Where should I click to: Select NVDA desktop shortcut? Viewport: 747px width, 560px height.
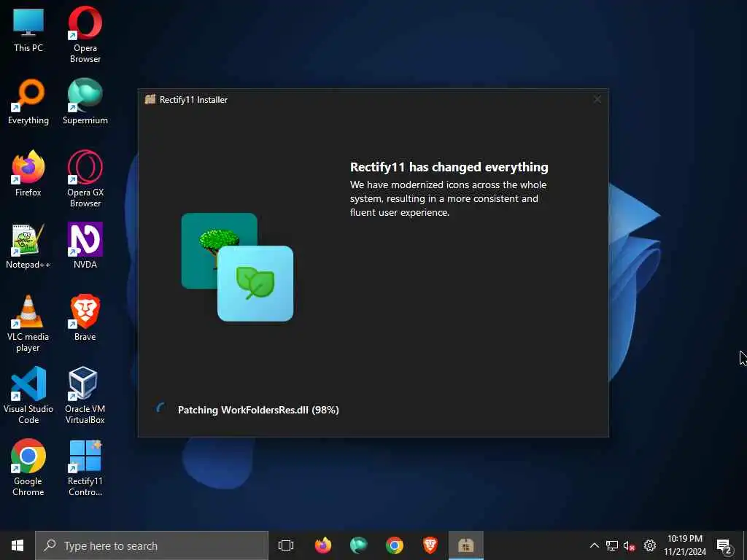(85, 246)
